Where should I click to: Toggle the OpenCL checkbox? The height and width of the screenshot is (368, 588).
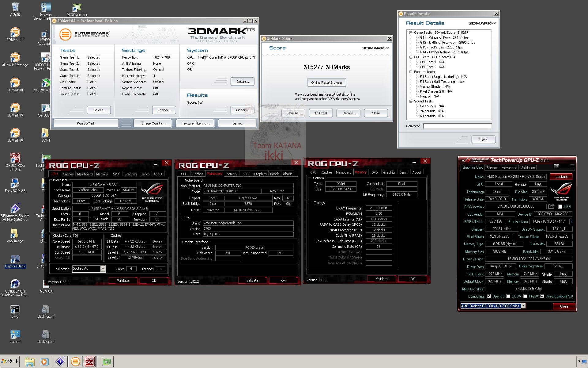(489, 296)
